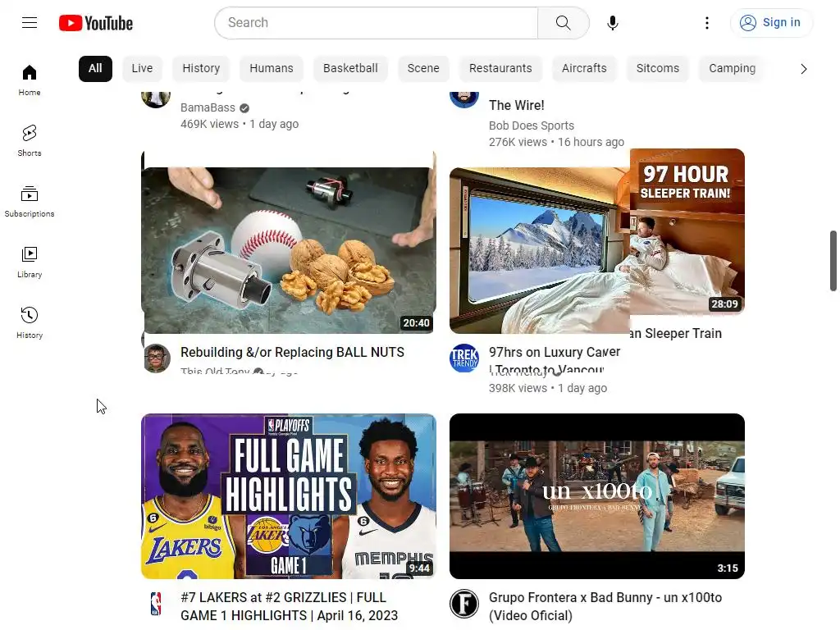Click the page vertical scrollbar thumb
Screen dimensions: 840x630
click(833, 261)
